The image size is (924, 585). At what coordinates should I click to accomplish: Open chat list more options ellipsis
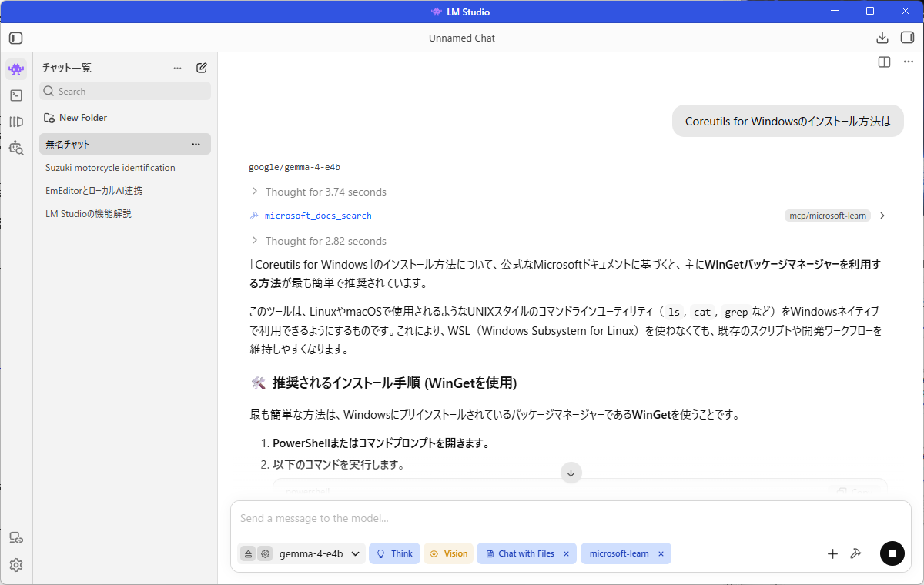pyautogui.click(x=178, y=68)
